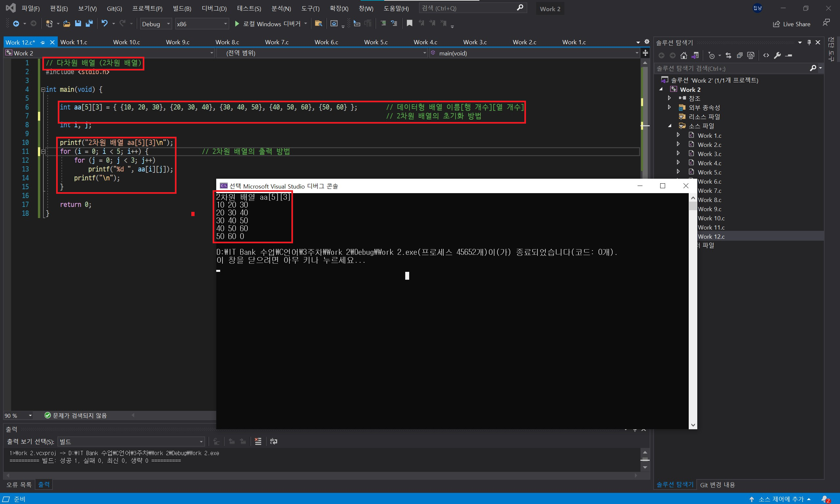This screenshot has height=504, width=840.
Task: Toggle pin on Solution Explorer panel
Action: click(809, 42)
